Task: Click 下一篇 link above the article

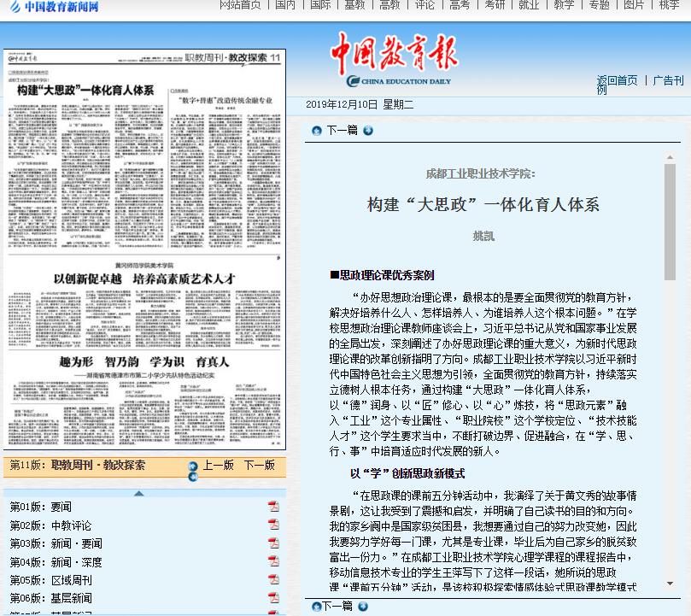Action: coord(342,131)
